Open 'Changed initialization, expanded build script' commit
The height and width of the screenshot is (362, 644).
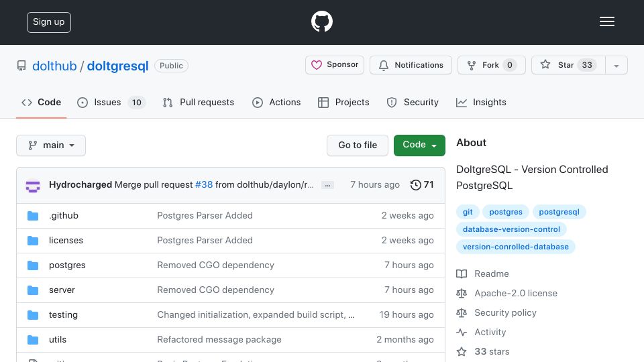click(x=256, y=315)
